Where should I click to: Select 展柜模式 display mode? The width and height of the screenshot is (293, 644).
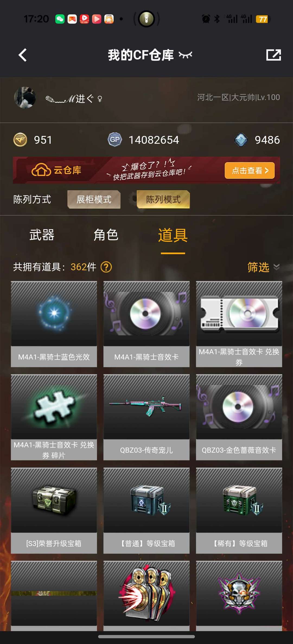click(94, 199)
